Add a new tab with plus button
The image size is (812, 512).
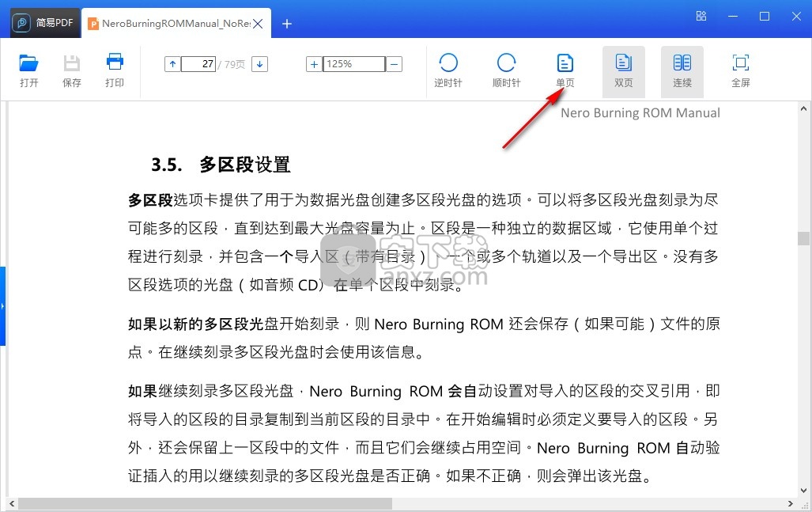click(x=287, y=23)
